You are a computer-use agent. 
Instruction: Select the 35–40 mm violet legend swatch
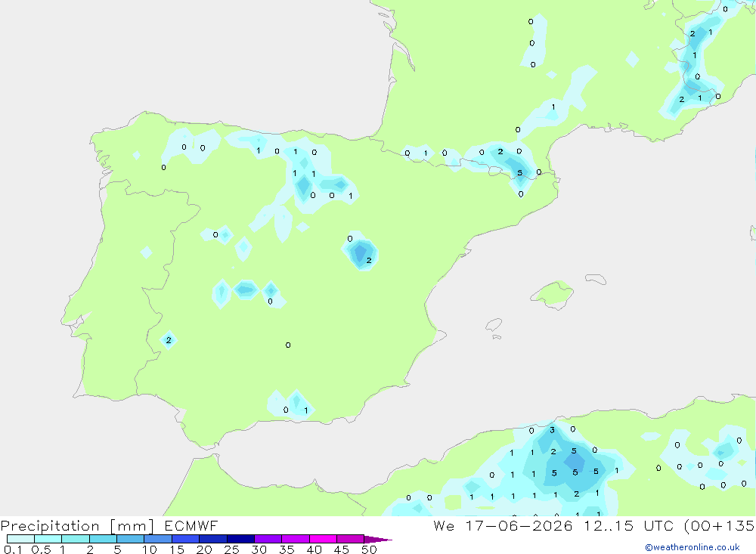tap(295, 539)
